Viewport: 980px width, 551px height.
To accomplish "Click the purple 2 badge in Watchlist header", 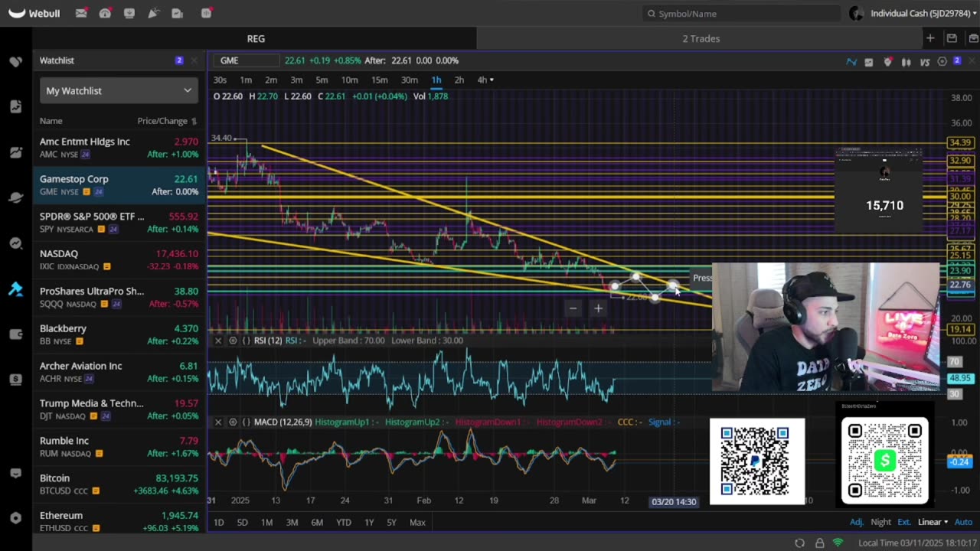I will click(x=179, y=60).
